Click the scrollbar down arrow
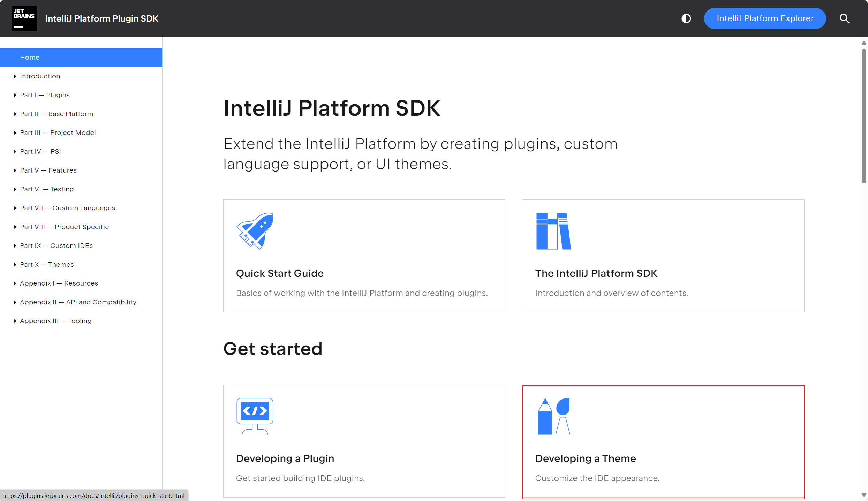The image size is (868, 501). pos(864,495)
